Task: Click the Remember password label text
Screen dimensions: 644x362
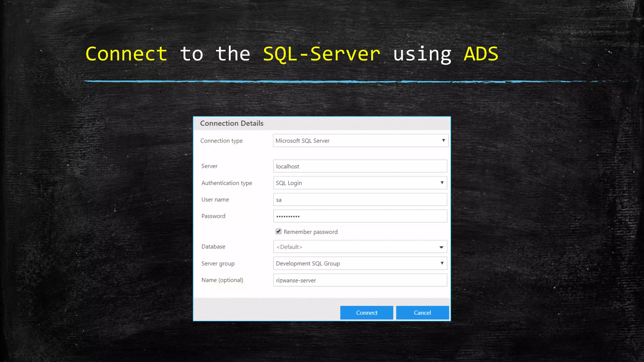Action: 311,232
